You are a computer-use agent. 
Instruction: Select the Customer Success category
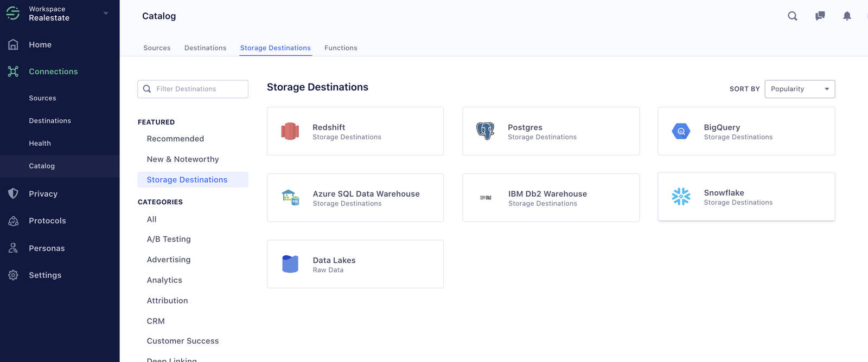pyautogui.click(x=183, y=341)
